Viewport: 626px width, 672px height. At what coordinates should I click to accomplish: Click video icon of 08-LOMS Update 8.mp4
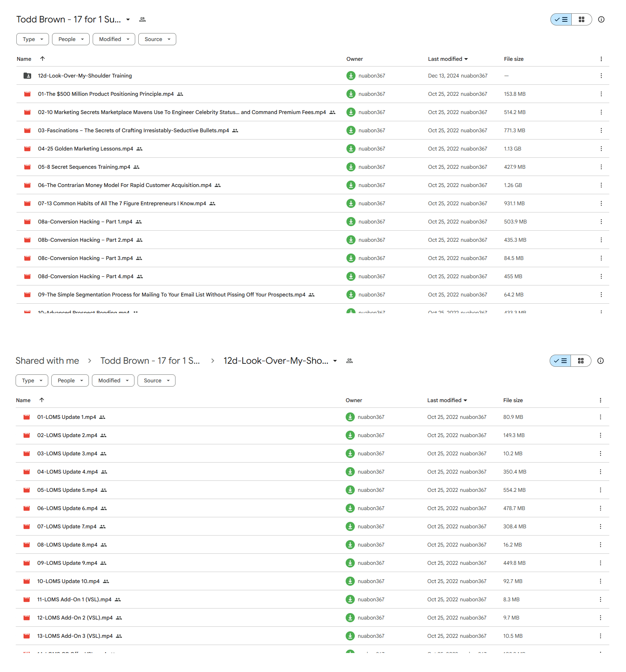(x=27, y=545)
